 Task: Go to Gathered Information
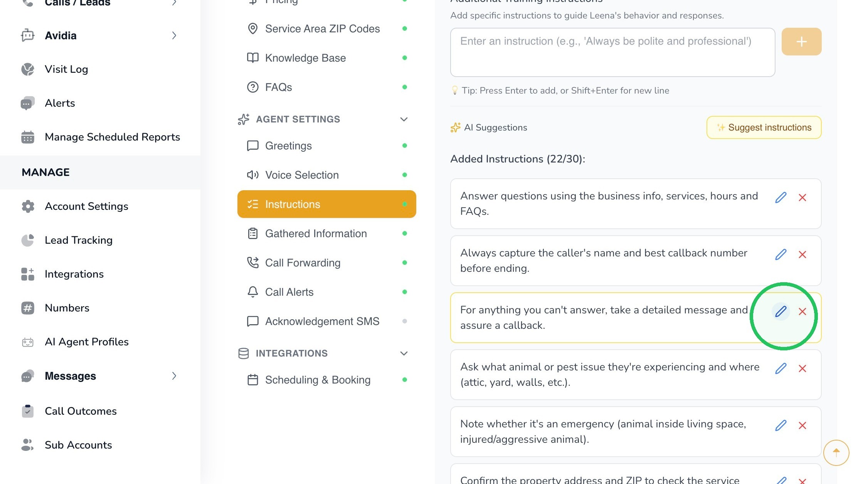(x=327, y=233)
